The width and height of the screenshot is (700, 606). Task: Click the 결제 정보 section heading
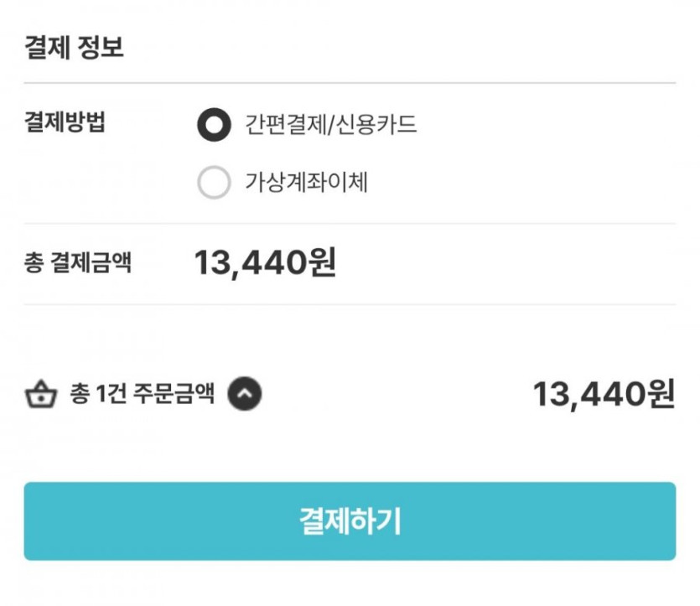click(74, 47)
